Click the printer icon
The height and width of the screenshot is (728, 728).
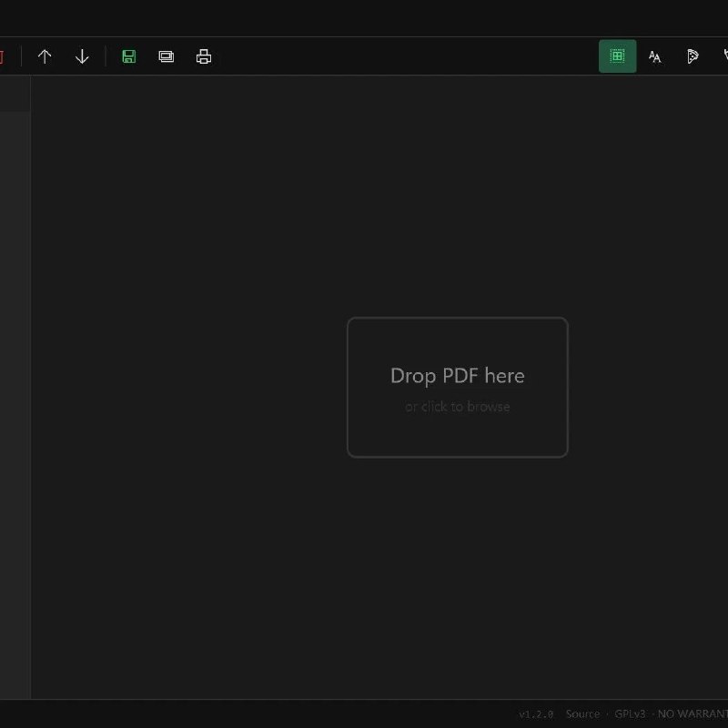[204, 56]
